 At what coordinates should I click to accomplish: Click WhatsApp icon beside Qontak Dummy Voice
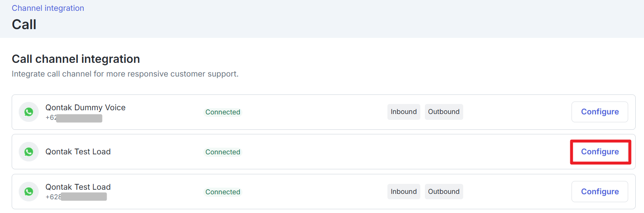point(29,112)
